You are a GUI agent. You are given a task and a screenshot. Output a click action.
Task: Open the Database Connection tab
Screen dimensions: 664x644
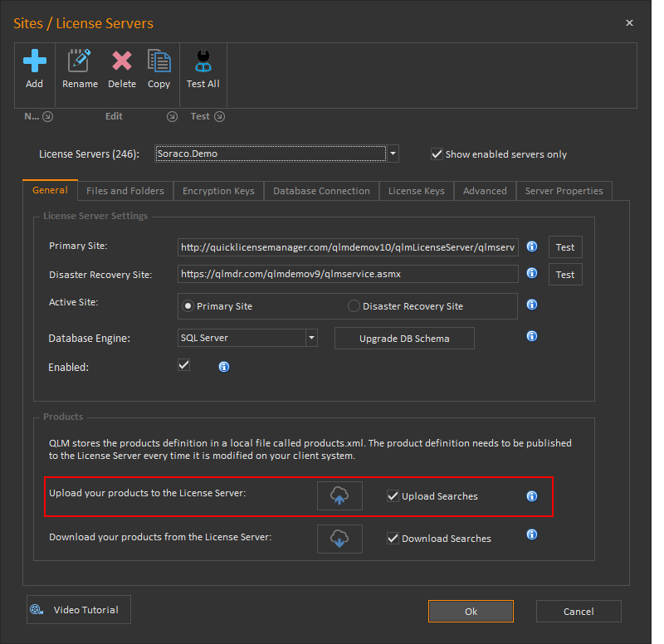click(x=321, y=191)
